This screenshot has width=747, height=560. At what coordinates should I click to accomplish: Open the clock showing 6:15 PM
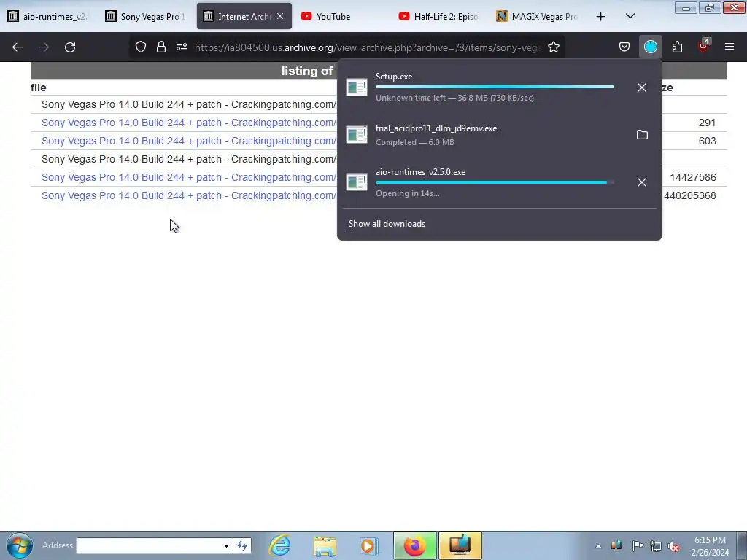click(710, 545)
